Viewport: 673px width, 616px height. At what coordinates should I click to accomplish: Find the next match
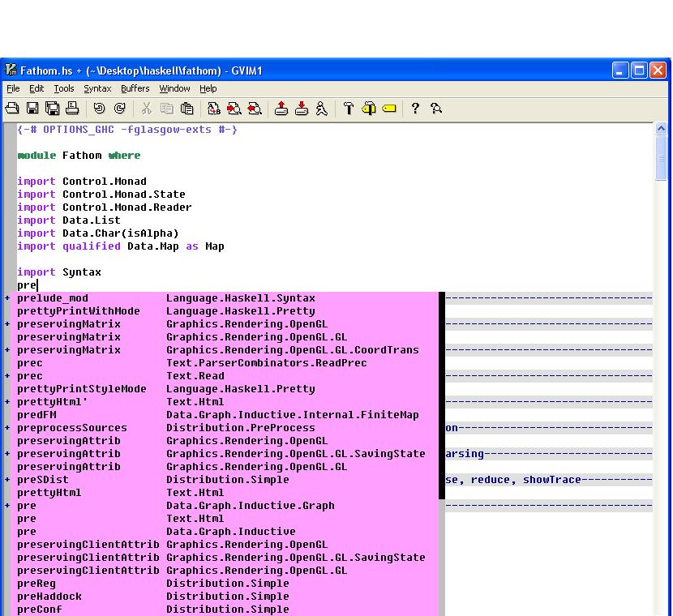(234, 108)
